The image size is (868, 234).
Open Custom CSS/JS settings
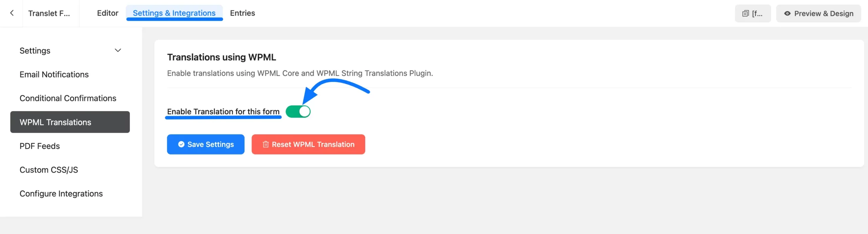click(49, 170)
